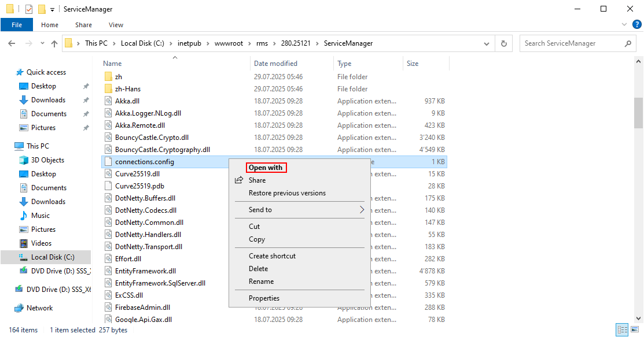Image resolution: width=644 pixels, height=337 pixels.
Task: Click Local Disk (C:) in the breadcrumb
Action: pyautogui.click(x=142, y=43)
